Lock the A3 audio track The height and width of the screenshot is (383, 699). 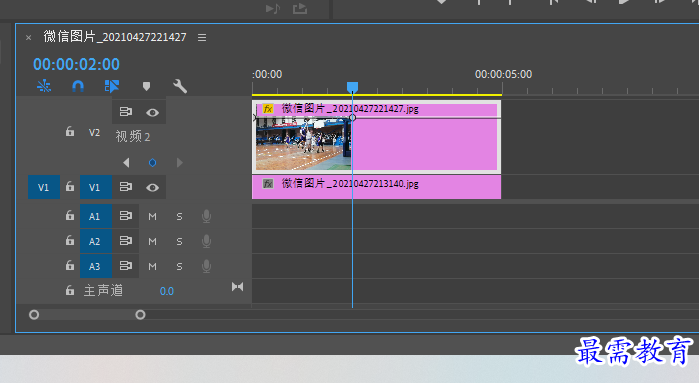click(x=70, y=265)
